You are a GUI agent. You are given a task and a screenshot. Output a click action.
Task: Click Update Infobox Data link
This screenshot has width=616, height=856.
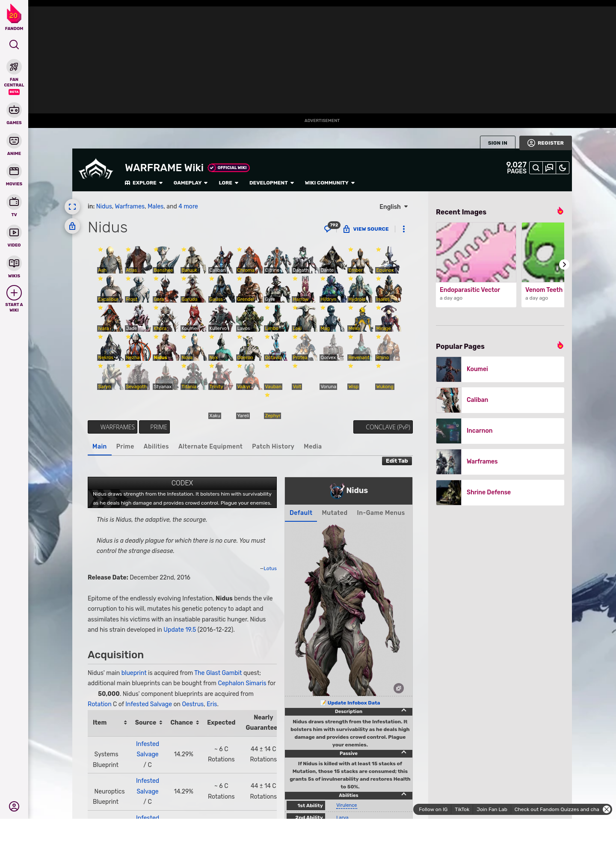(353, 703)
